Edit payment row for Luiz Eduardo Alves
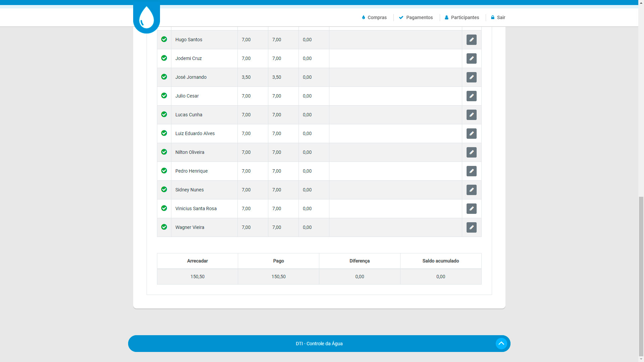The image size is (644, 362). tap(471, 133)
